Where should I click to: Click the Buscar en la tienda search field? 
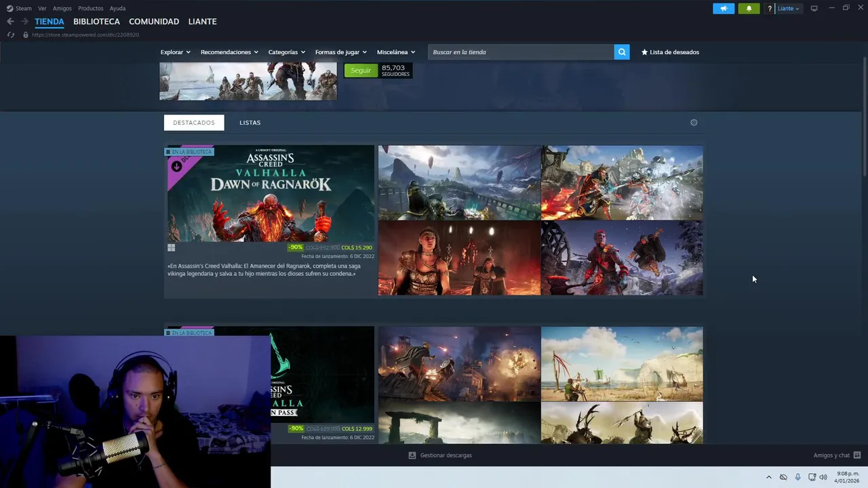pyautogui.click(x=521, y=52)
